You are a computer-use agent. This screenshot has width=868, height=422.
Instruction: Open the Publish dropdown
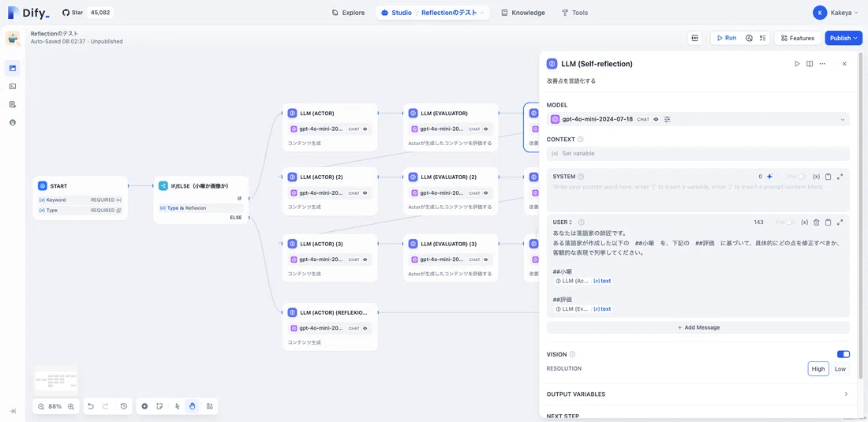pos(844,38)
